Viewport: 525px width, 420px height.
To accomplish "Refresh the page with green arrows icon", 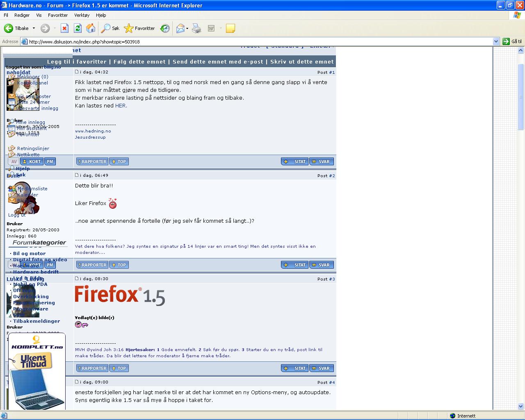I will [78, 28].
